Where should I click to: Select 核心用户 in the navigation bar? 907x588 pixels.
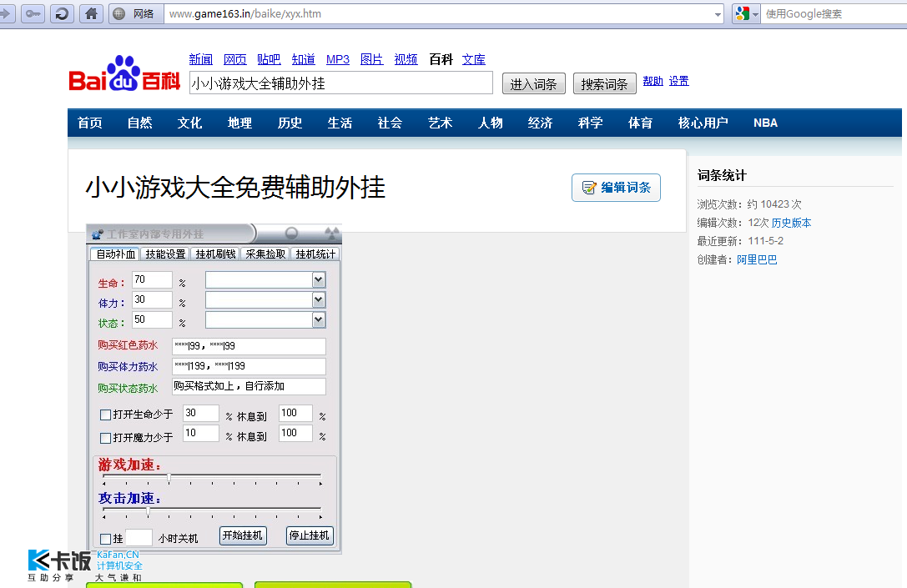click(x=703, y=123)
